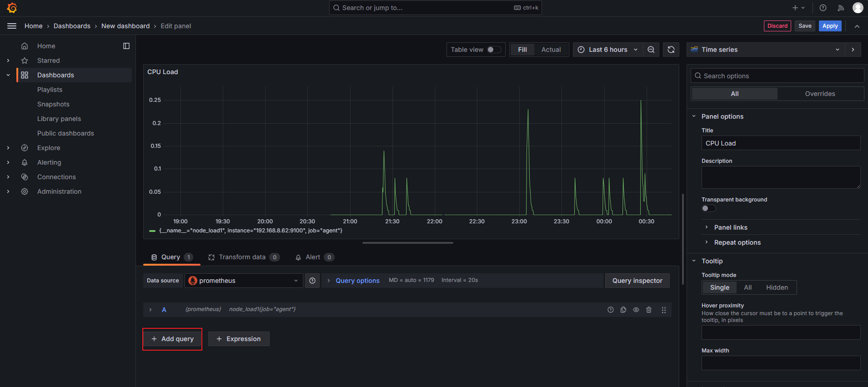The width and height of the screenshot is (868, 387).
Task: Click the Grafana logo icon
Action: (x=12, y=8)
